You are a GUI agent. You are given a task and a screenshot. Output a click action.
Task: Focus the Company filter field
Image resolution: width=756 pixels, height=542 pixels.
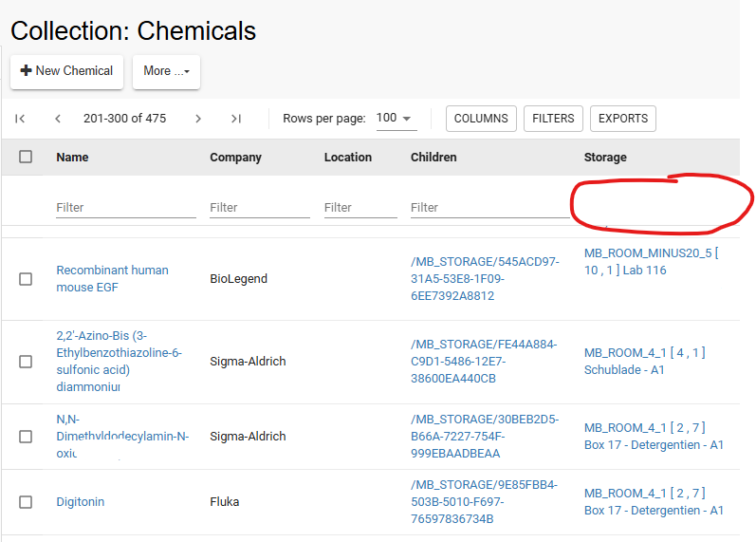tap(259, 207)
